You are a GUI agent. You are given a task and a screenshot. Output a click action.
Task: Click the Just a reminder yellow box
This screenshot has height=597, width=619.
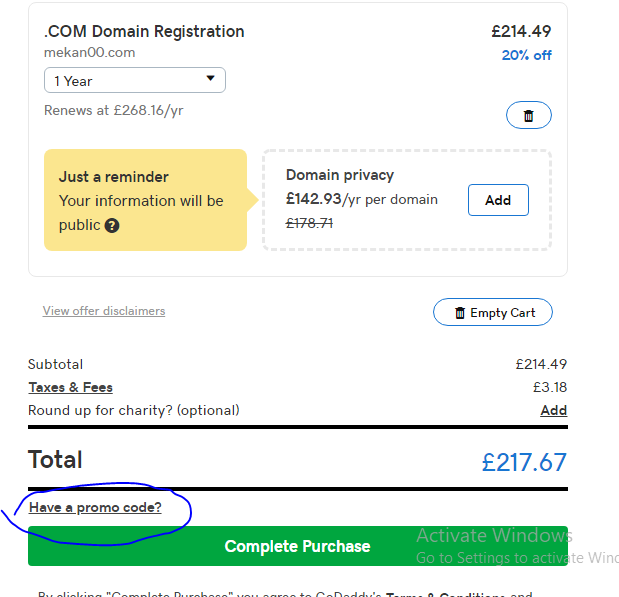(x=145, y=200)
